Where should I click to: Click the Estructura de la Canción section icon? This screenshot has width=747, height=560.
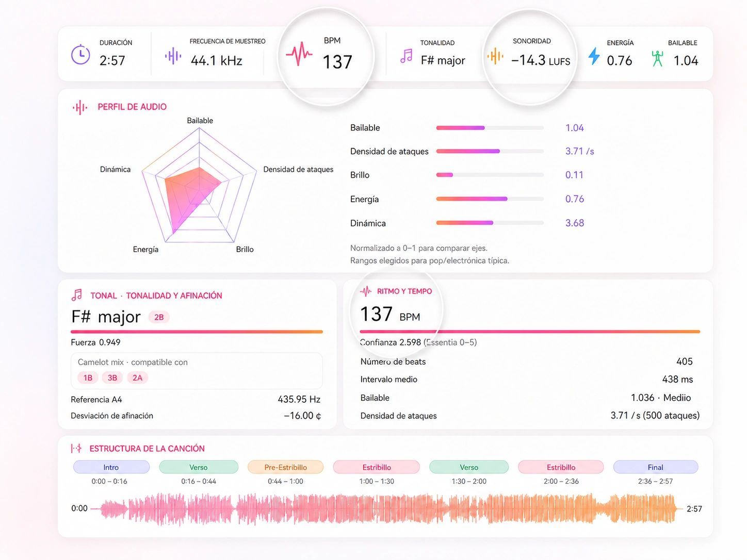pyautogui.click(x=76, y=449)
